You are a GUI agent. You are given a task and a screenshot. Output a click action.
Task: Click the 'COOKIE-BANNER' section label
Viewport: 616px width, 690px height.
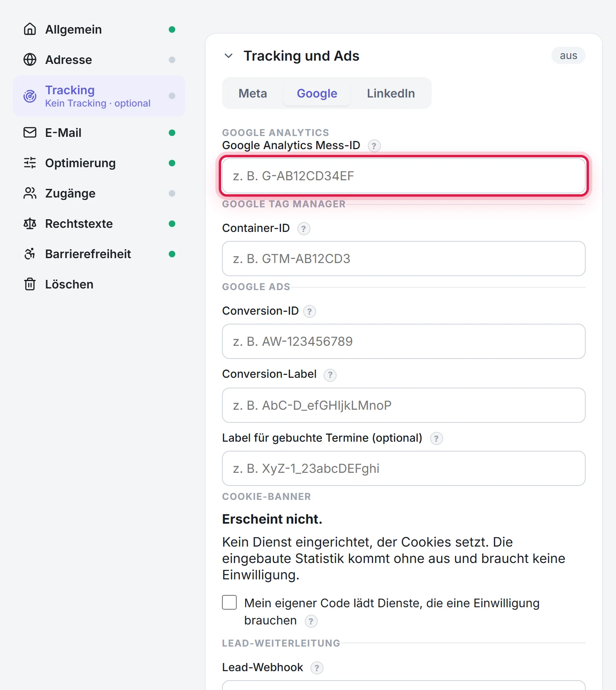click(x=266, y=497)
